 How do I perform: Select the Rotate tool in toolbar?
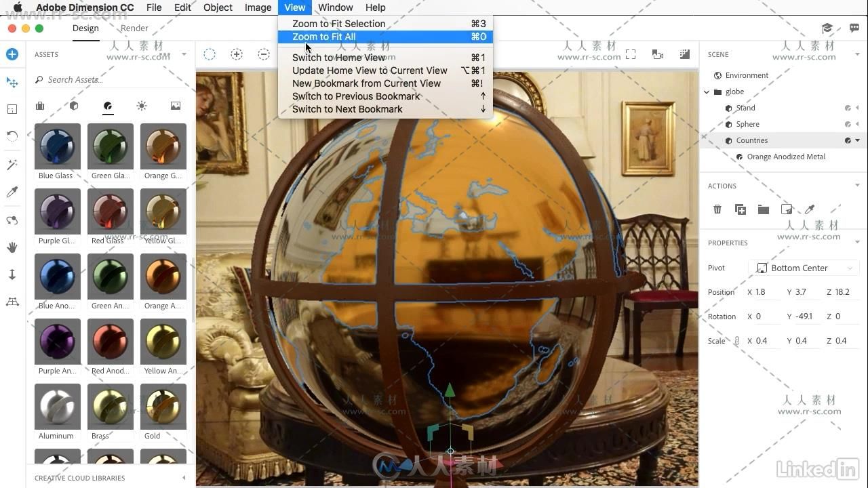tap(12, 136)
